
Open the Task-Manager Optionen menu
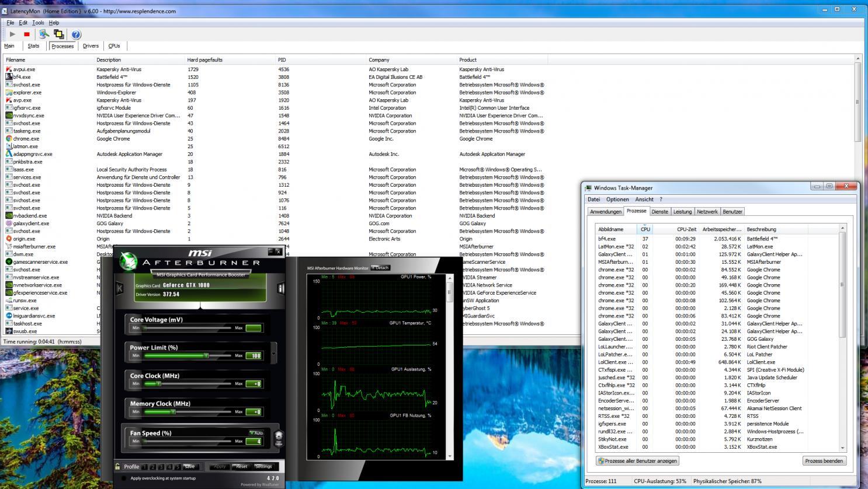[x=617, y=200]
